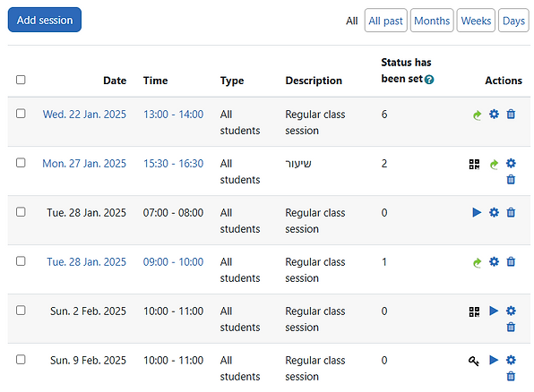This screenshot has width=534, height=392.
Task: Switch to Weeks view
Action: point(476,21)
